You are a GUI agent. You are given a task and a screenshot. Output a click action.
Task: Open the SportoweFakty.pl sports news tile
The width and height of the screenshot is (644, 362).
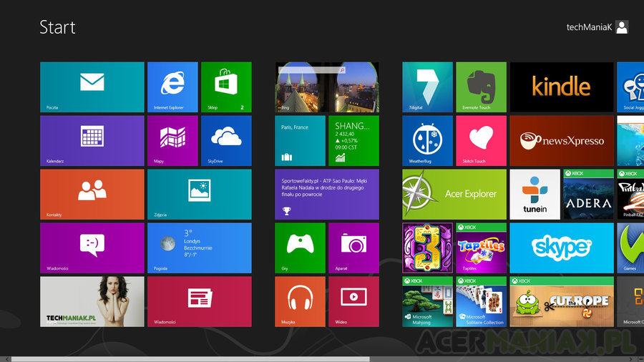click(327, 195)
